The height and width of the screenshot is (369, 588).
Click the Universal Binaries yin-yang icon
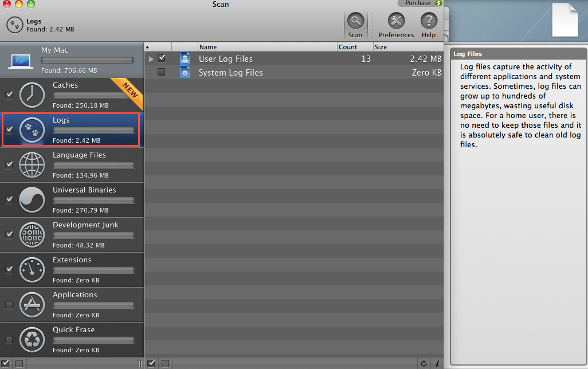[x=32, y=200]
